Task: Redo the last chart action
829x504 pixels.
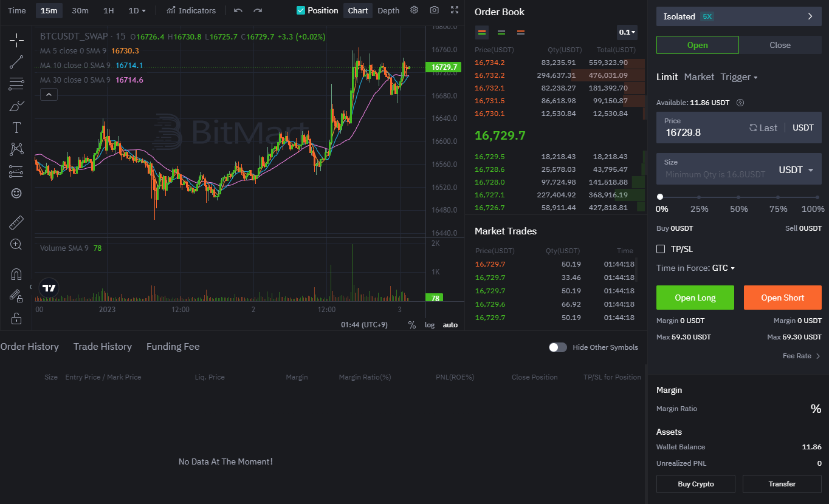Action: (x=258, y=10)
